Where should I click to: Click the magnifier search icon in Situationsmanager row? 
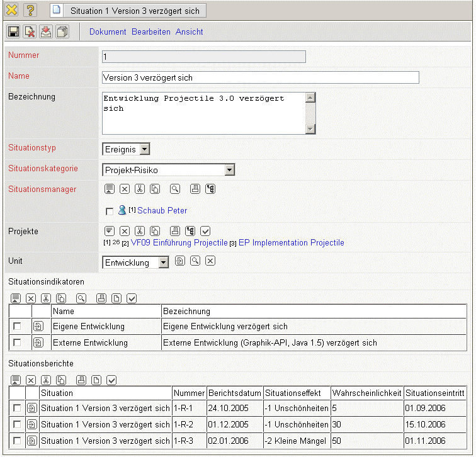click(x=174, y=188)
